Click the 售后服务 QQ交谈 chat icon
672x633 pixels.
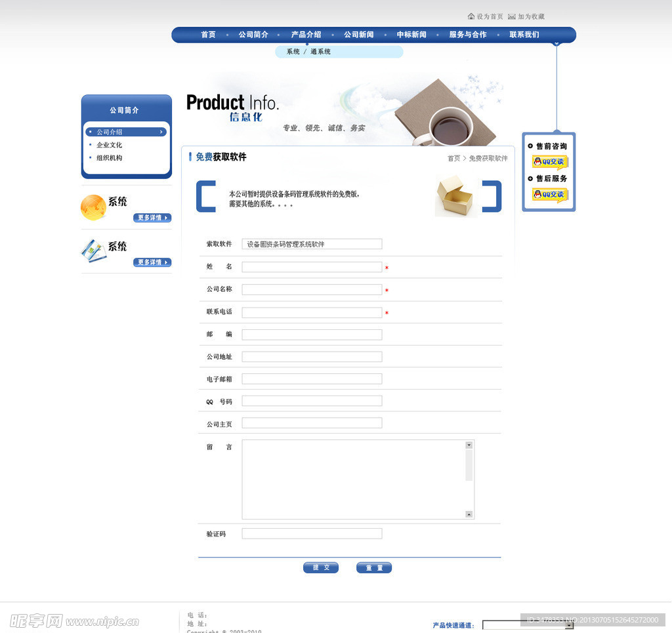click(549, 195)
